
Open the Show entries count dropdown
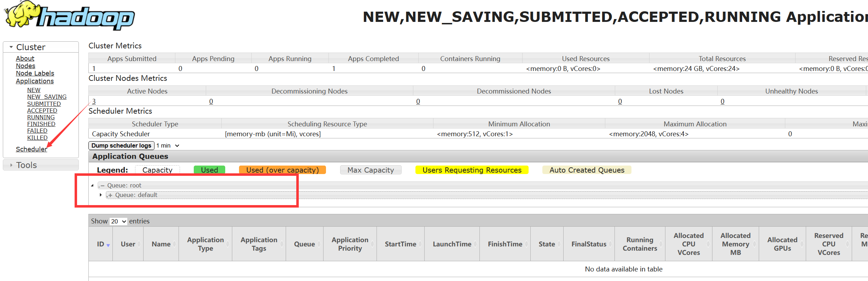[x=118, y=221]
